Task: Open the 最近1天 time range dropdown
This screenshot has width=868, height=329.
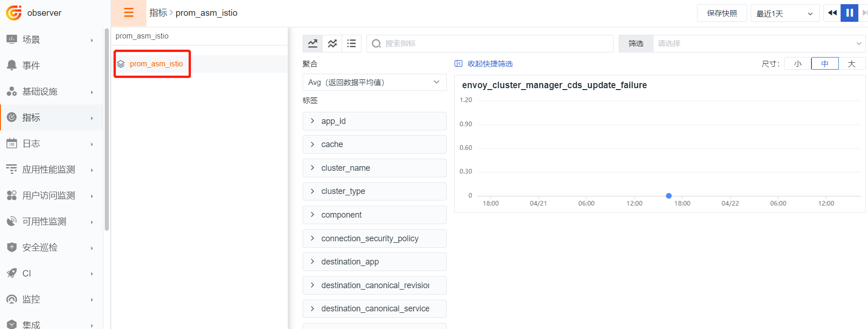Action: [785, 13]
